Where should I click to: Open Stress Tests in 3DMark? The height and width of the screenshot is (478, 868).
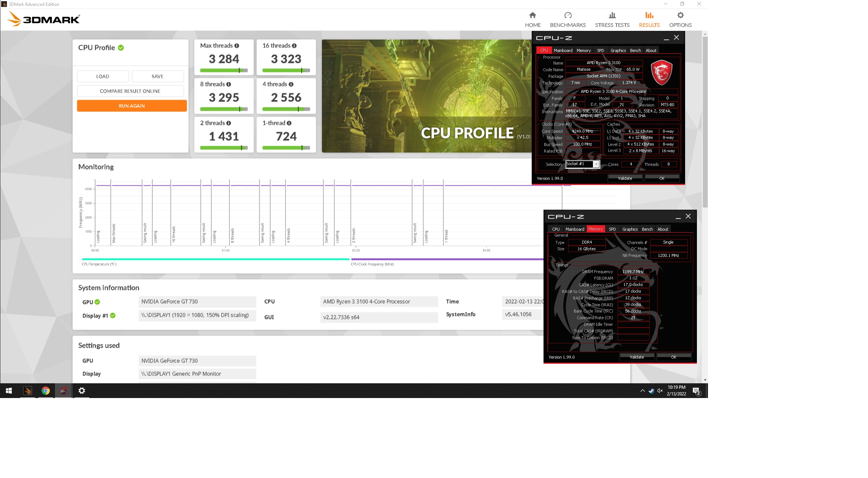click(612, 20)
